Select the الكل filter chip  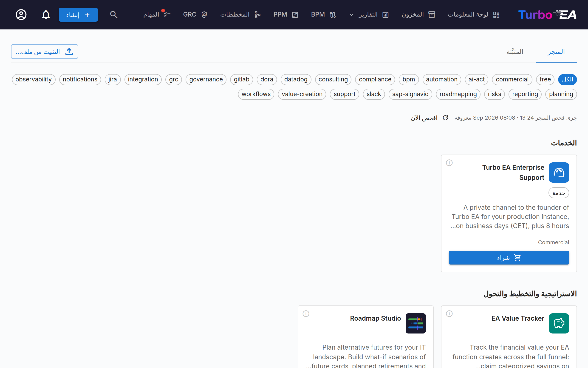(x=567, y=80)
